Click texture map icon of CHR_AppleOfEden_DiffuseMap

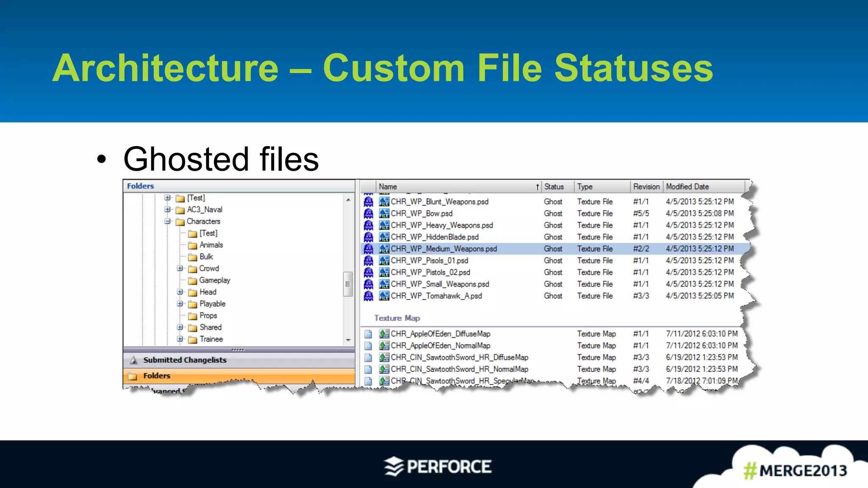(x=384, y=334)
